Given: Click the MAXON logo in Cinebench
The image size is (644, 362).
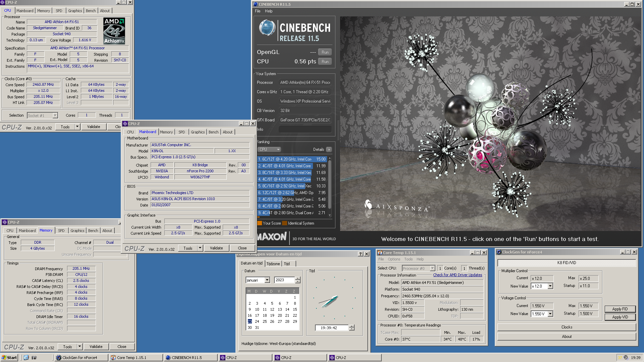Looking at the screenshot, I should click(x=272, y=237).
